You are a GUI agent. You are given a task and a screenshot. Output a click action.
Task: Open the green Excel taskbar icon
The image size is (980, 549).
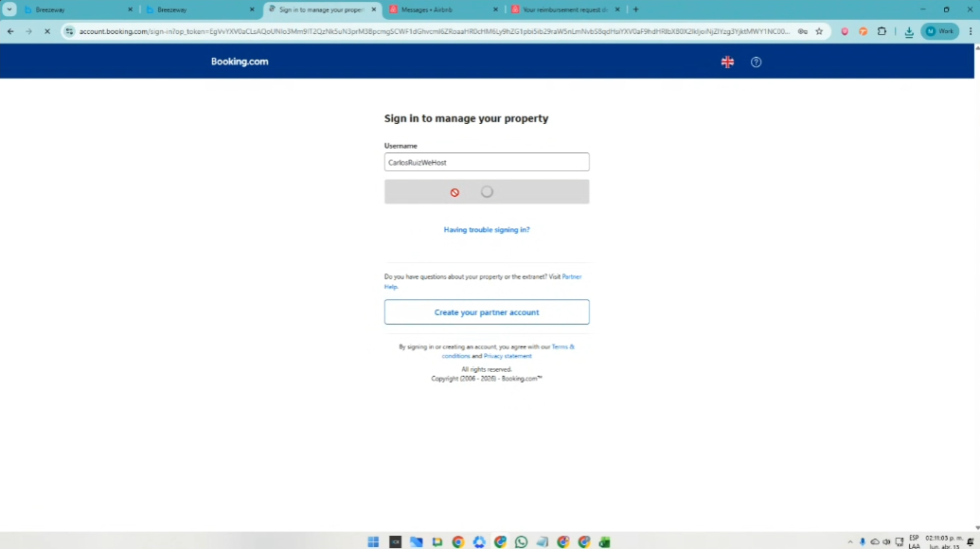(604, 541)
